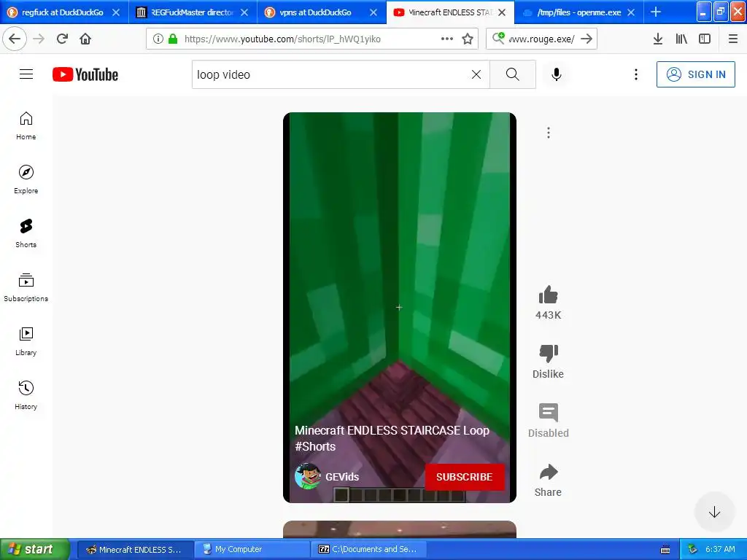Screen dimensions: 747x560
Task: Subscribe to GEVids channel
Action: (x=464, y=477)
